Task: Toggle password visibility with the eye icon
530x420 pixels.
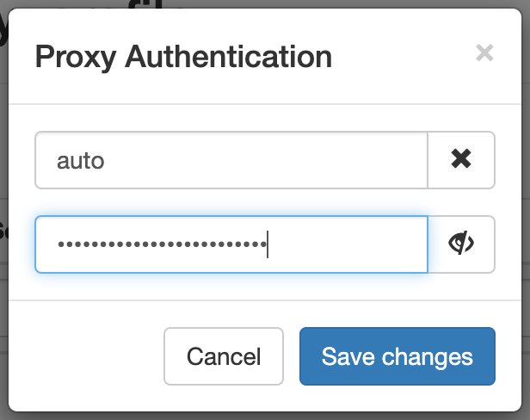Action: click(x=461, y=244)
